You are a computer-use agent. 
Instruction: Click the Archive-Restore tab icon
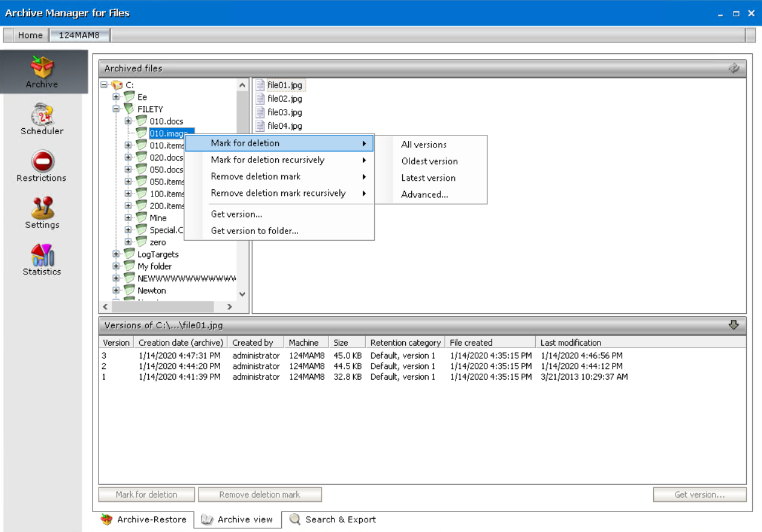coord(108,519)
